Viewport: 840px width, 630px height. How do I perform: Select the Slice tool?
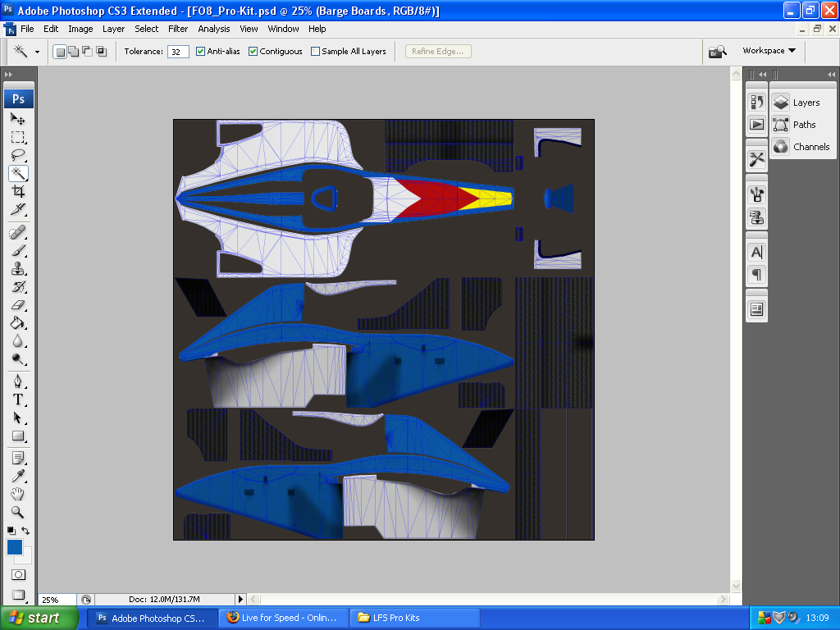point(18,209)
